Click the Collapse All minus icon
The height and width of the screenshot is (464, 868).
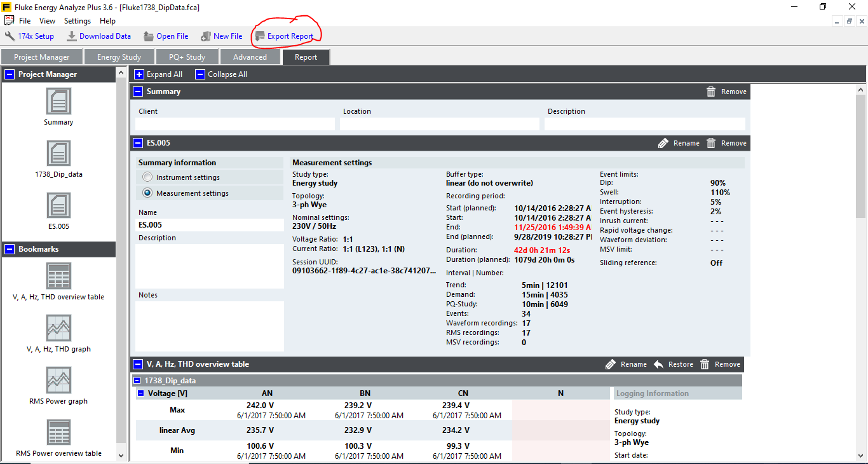(200, 74)
